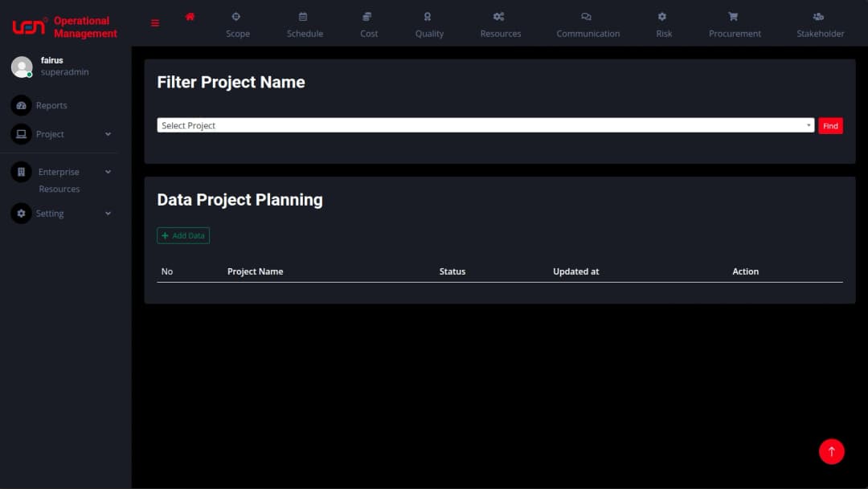Open the Reports sidebar item
The height and width of the screenshot is (489, 868).
coord(52,105)
